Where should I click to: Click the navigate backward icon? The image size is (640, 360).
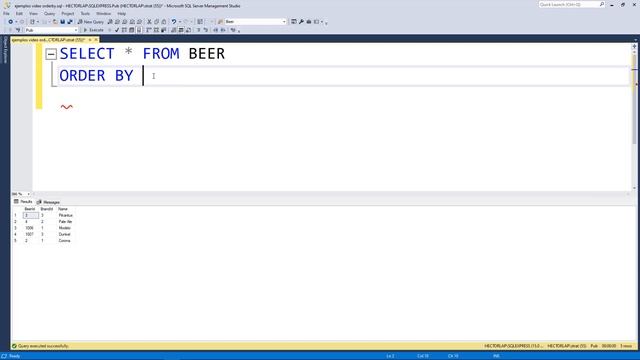(10, 22)
